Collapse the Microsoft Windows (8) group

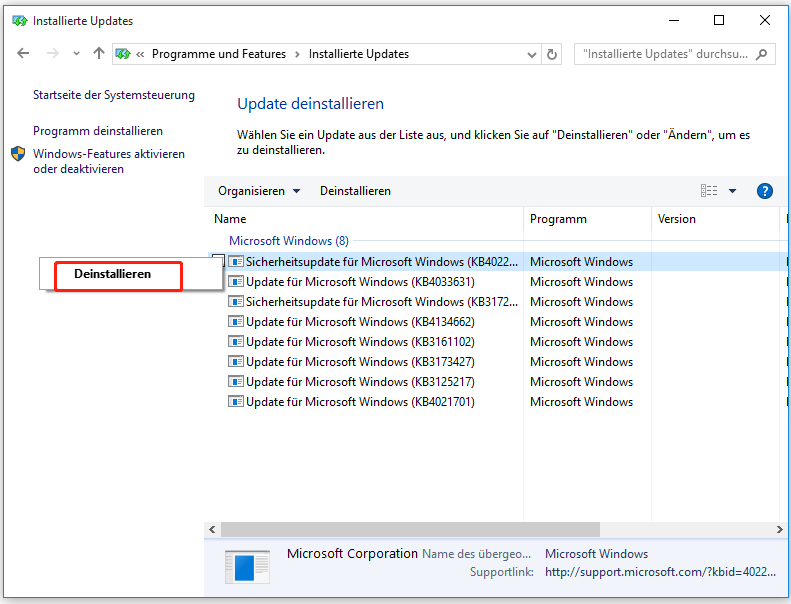[x=289, y=241]
